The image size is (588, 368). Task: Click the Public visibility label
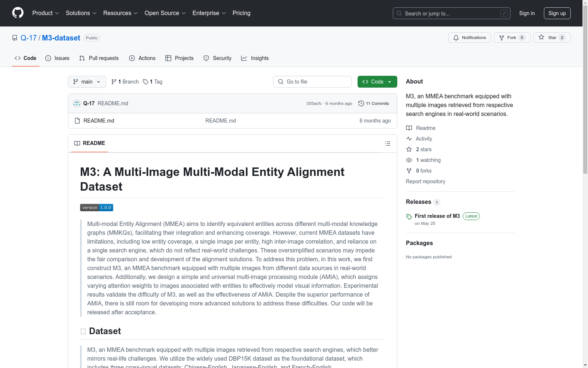[92, 38]
